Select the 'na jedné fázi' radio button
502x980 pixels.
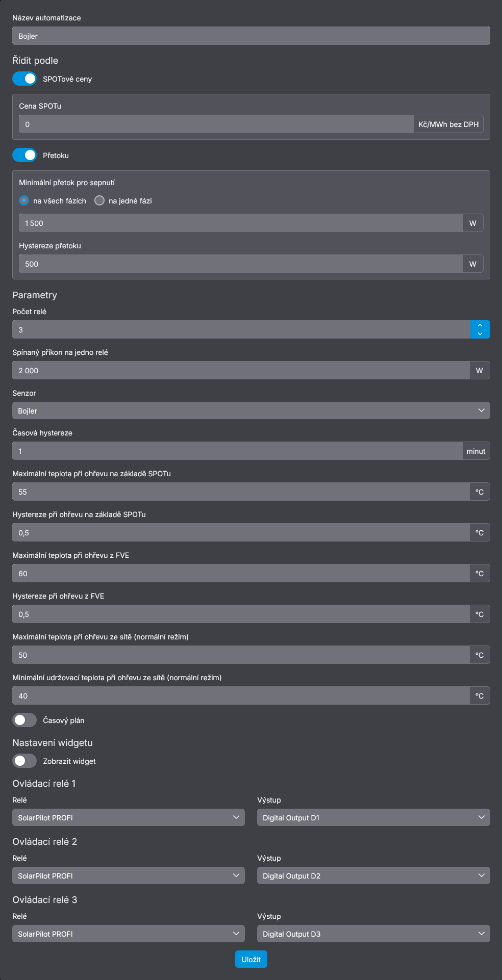click(x=99, y=201)
